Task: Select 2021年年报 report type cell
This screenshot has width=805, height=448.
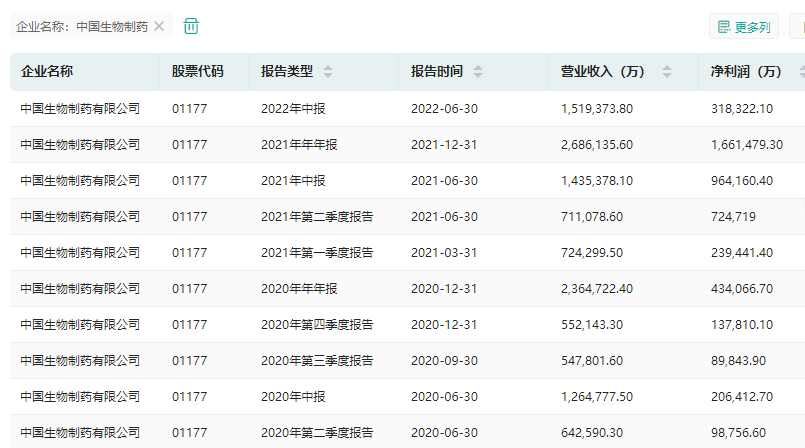Action: (x=299, y=145)
